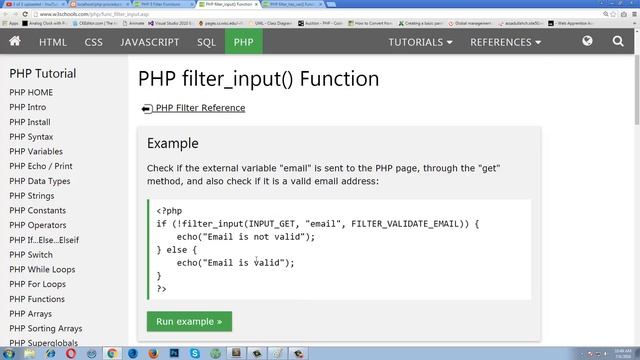Screen dimensions: 640x360
Task: Open PHP Constants in sidebar
Action: pos(38,211)
